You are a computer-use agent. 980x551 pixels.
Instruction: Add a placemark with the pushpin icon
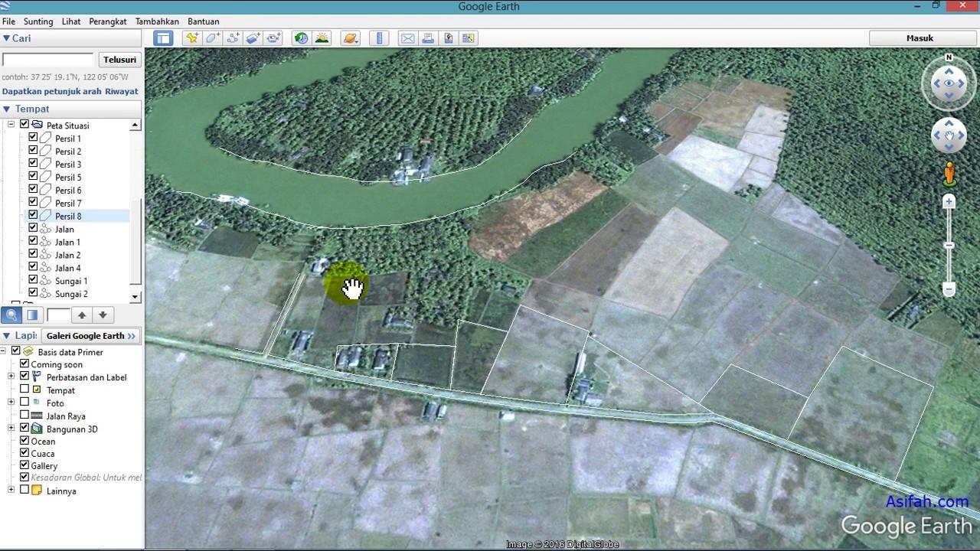click(x=191, y=38)
